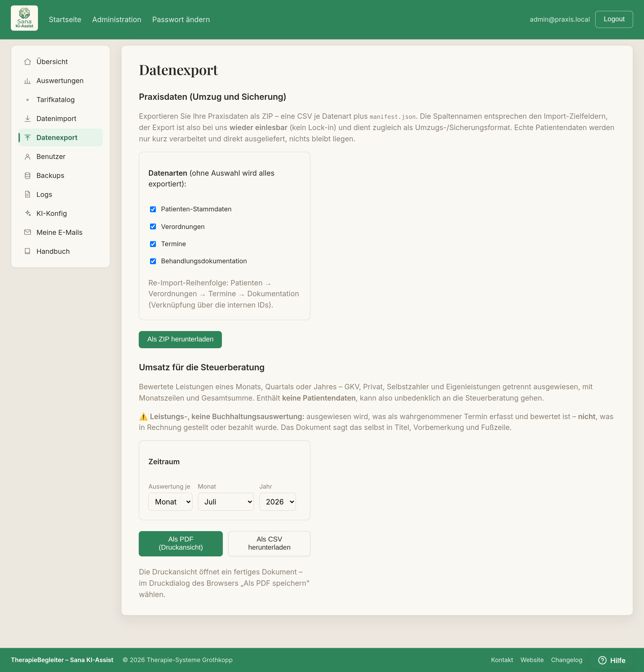Open Auswertungen in the sidebar
The image size is (644, 672).
click(60, 81)
